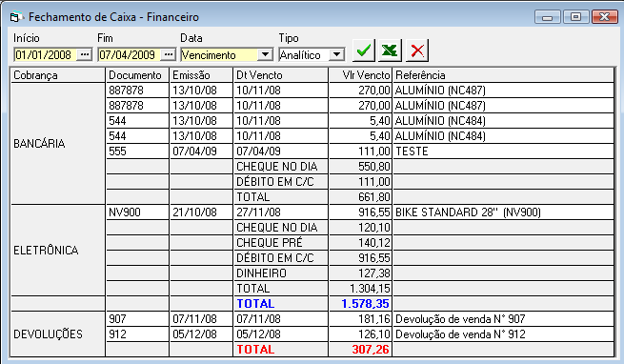Click the Vlr Vencto column header
624x364 pixels.
[x=360, y=75]
